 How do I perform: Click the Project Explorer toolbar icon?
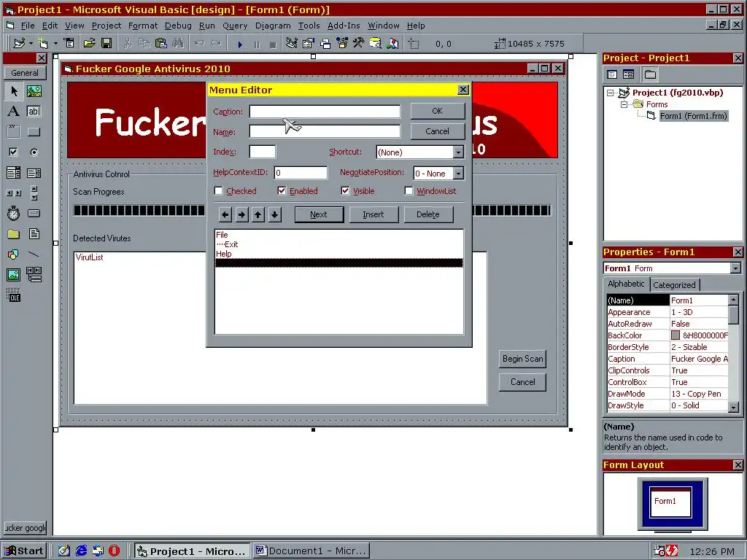292,43
